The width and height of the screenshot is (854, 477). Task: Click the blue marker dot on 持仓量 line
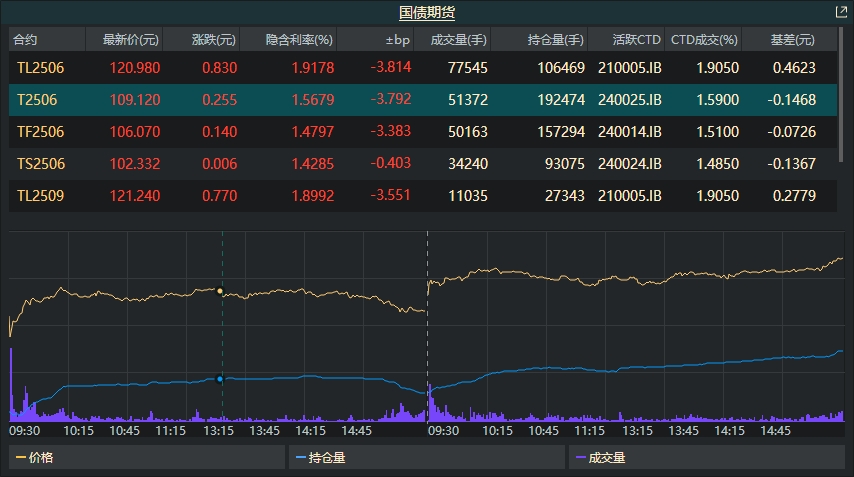pyautogui.click(x=220, y=379)
